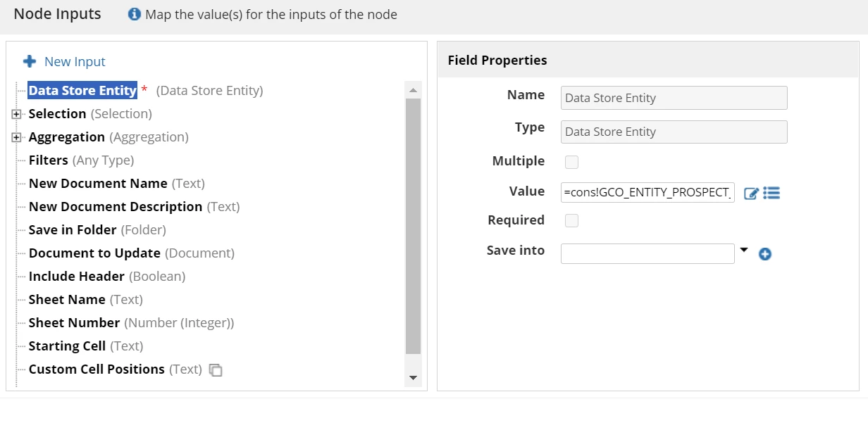The width and height of the screenshot is (868, 430).
Task: Expand the Aggregation tree node
Action: [x=16, y=137]
